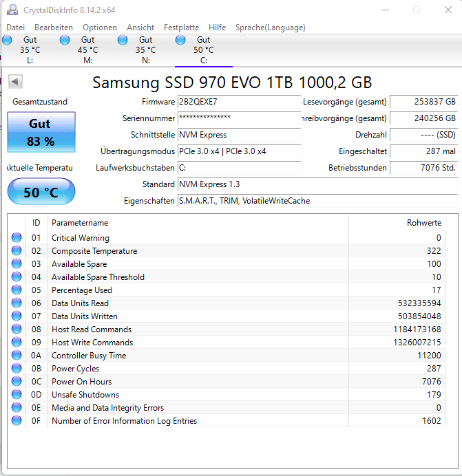The height and width of the screenshot is (476, 462).
Task: Select drive M: status orb
Action: pyautogui.click(x=65, y=40)
